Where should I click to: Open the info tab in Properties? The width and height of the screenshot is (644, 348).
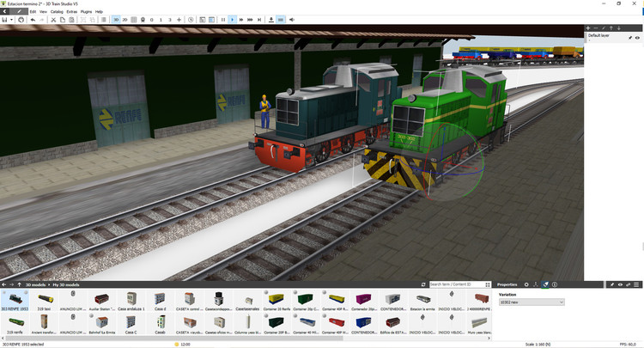tap(555, 284)
